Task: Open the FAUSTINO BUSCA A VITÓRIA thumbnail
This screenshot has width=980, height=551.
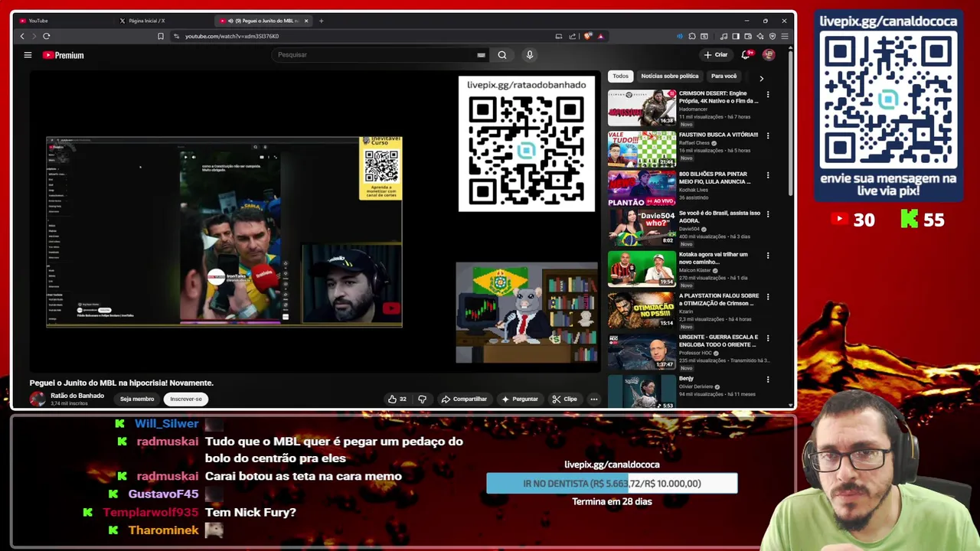Action: (x=642, y=148)
